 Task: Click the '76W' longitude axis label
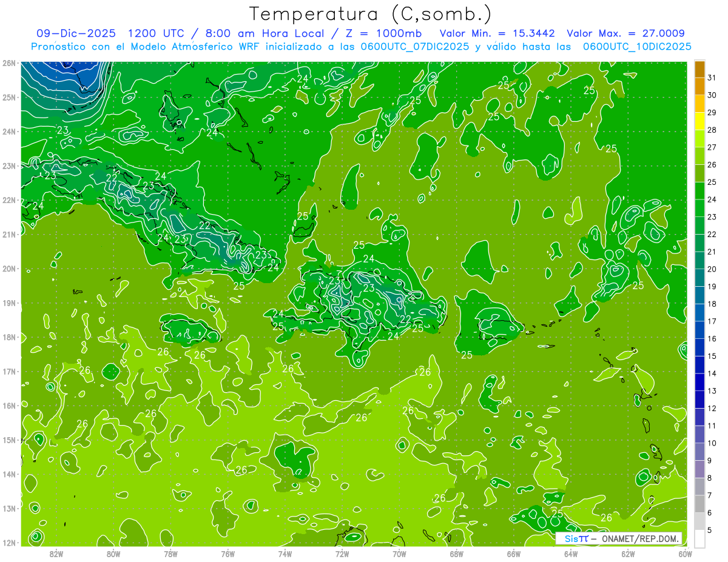pos(228,554)
